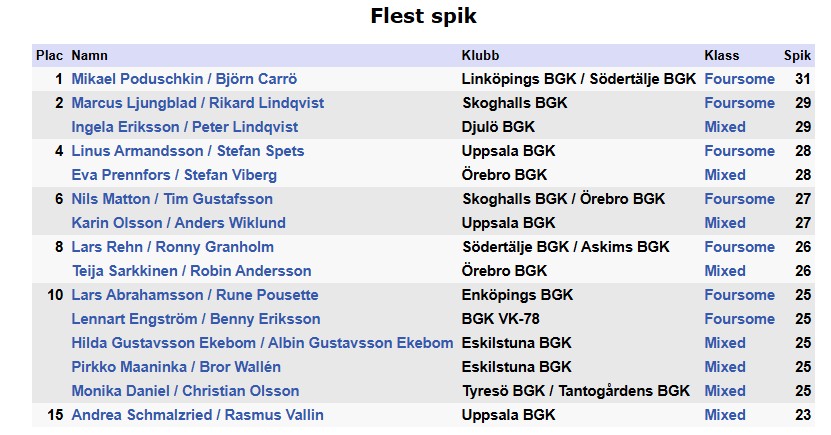Click Mixed class link for Ingela Eriksson
831x435 pixels.
point(725,127)
